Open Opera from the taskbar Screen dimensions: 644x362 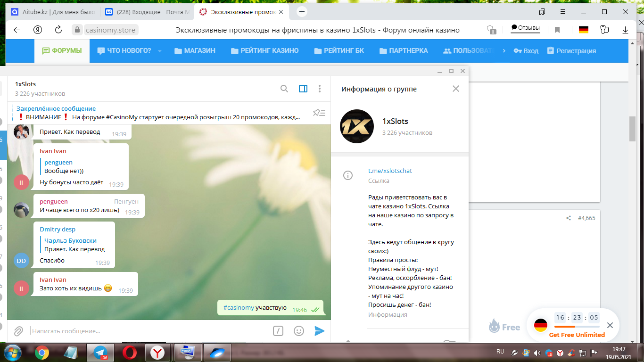(129, 353)
